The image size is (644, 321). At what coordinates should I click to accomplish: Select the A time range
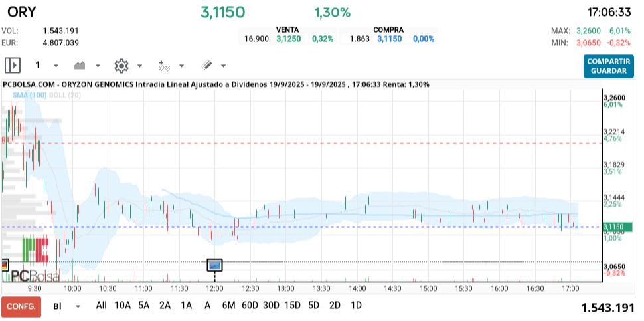coord(208,305)
